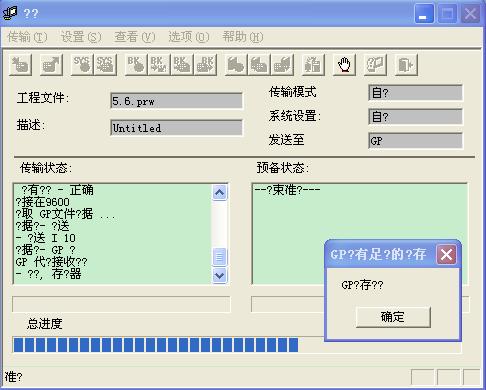Open the 设置(S) menu
This screenshot has height=390, width=486.
pyautogui.click(x=81, y=37)
